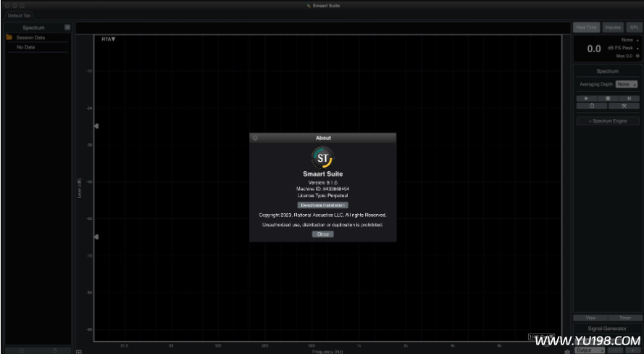Screen dimensions: 644x354
Task: Click the Version text in About
Action: point(323,182)
